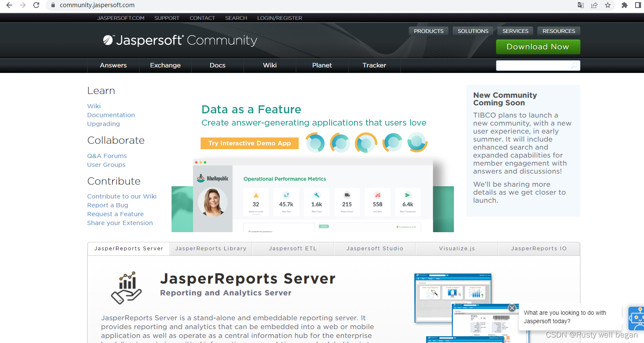Switch to the Jaspersoft ETL tab
Screen dimensions: 644x343
pos(293,249)
